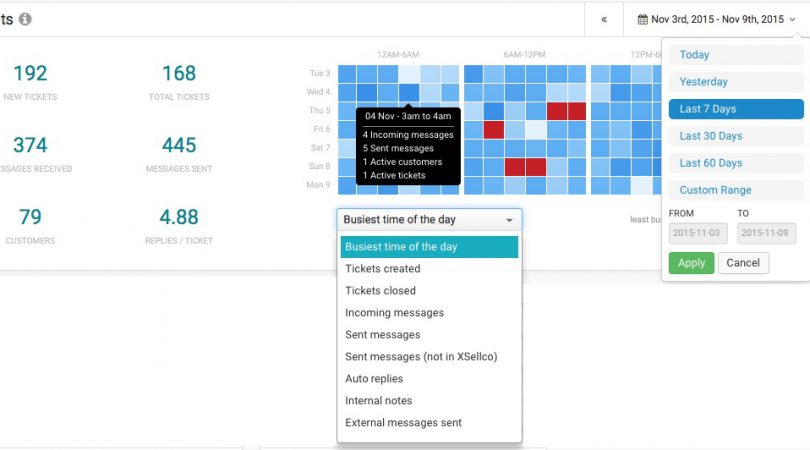Viewport: 810px width, 450px height.
Task: Choose External messages sent option
Action: [x=403, y=423]
